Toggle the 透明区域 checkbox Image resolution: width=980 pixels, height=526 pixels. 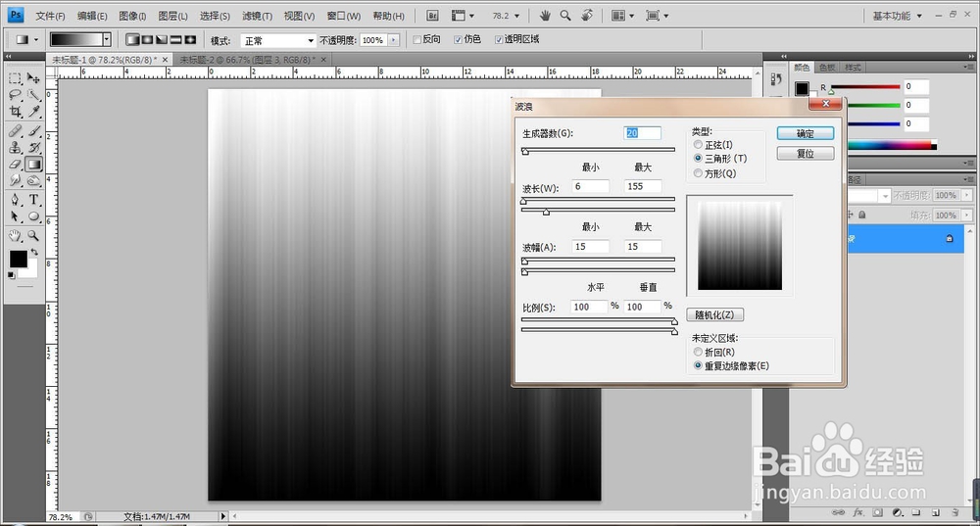point(499,40)
